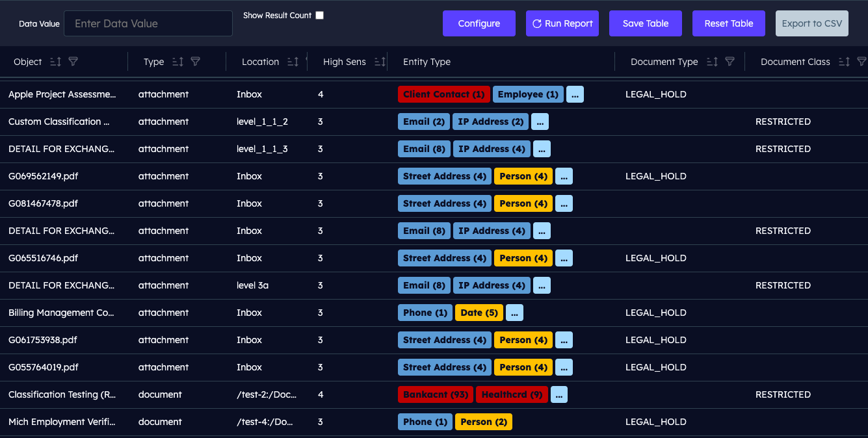The height and width of the screenshot is (438, 868).
Task: Open G061753938.pdf row
Action: (43, 340)
